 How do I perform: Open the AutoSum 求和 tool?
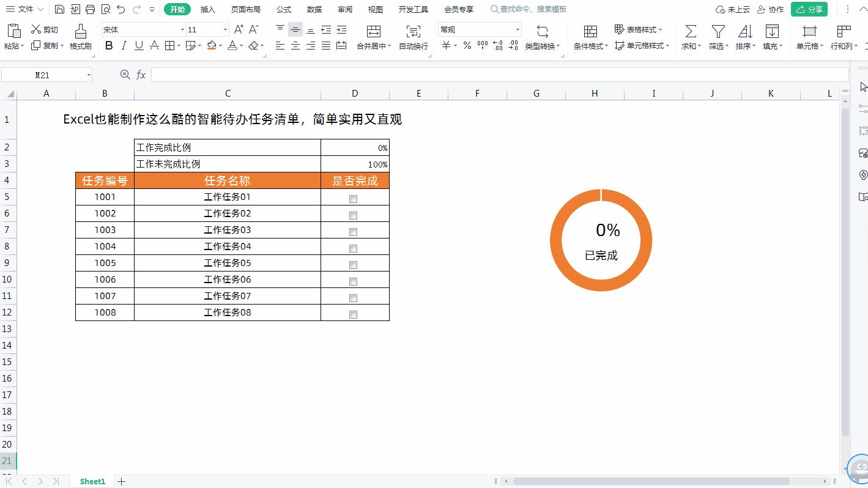[x=689, y=37]
